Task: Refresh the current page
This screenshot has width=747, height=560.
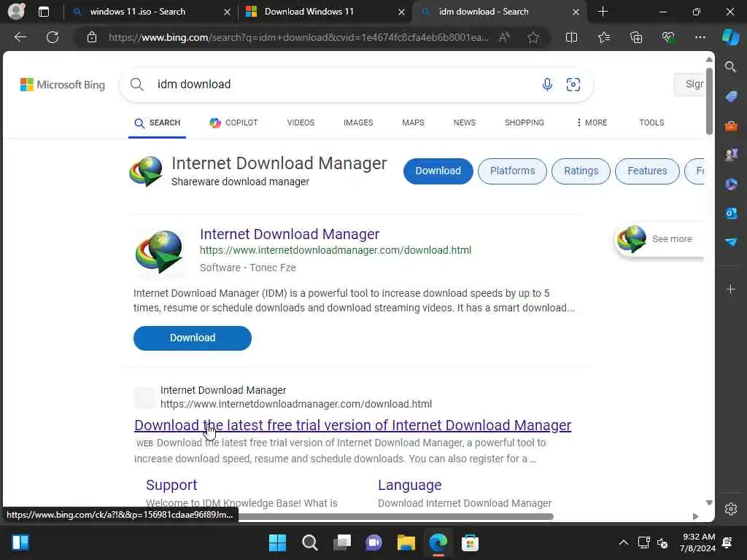Action: tap(53, 37)
